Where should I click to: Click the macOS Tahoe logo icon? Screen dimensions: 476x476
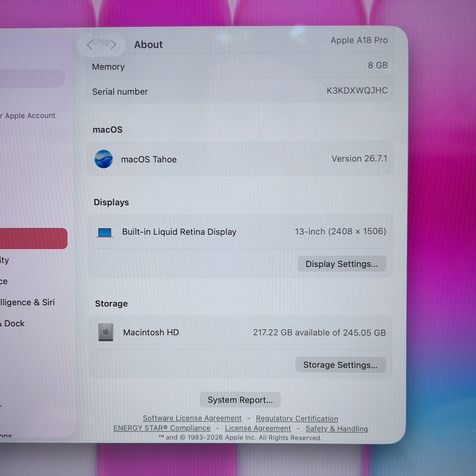pyautogui.click(x=104, y=159)
